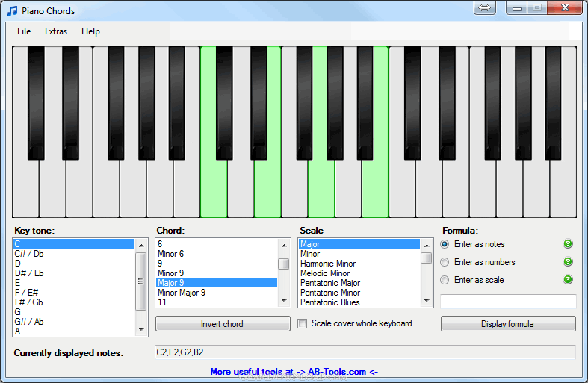Select key tone C# / Db
The height and width of the screenshot is (383, 588).
[74, 254]
